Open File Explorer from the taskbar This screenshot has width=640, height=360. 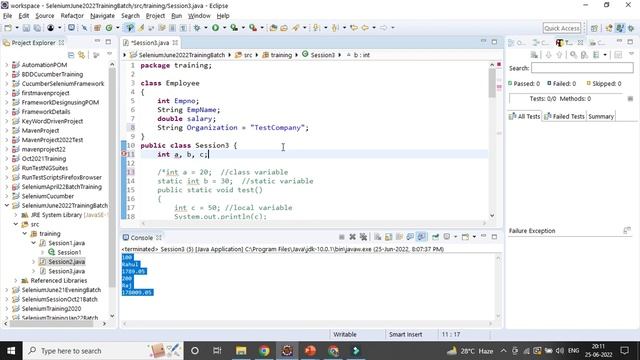tap(241, 351)
